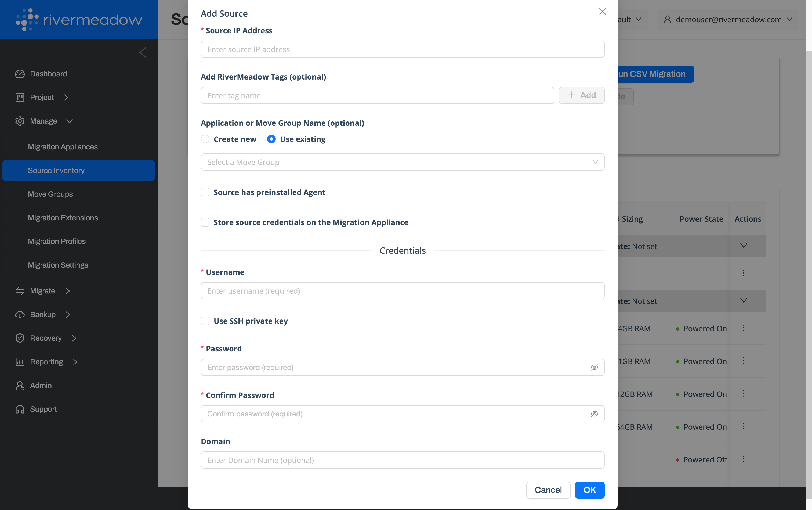
Task: Open the Select a Move Group dropdown
Action: [403, 162]
